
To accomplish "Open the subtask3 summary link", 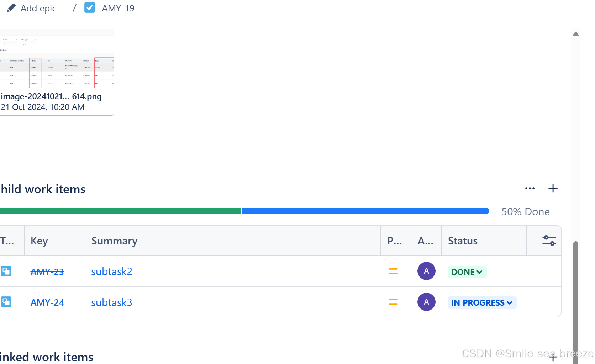I will coord(111,302).
